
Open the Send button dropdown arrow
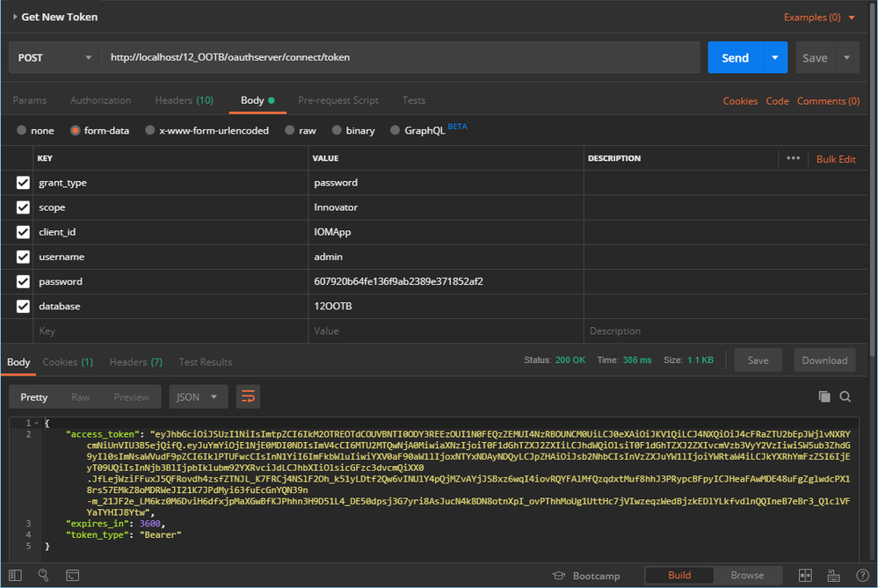click(x=774, y=58)
